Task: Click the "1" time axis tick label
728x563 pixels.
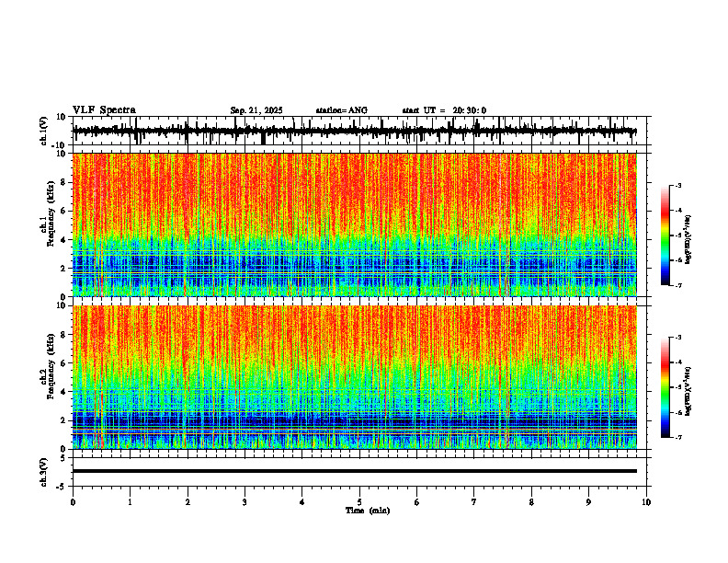Action: 130,502
